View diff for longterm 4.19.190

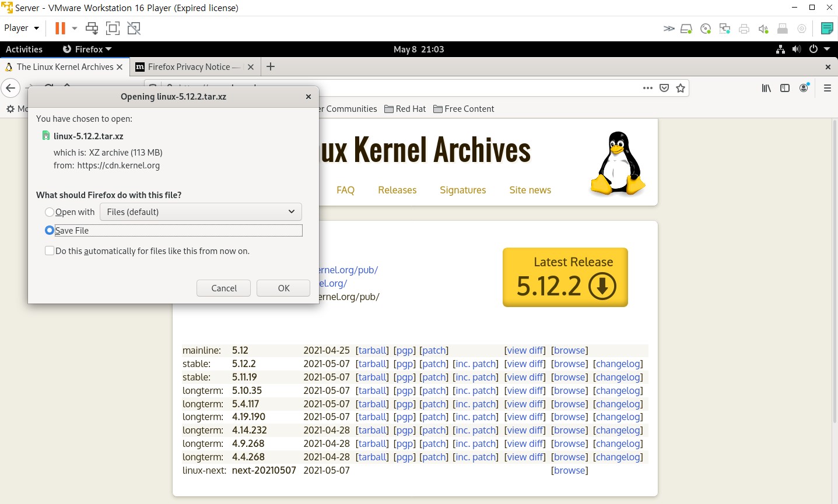pos(525,417)
